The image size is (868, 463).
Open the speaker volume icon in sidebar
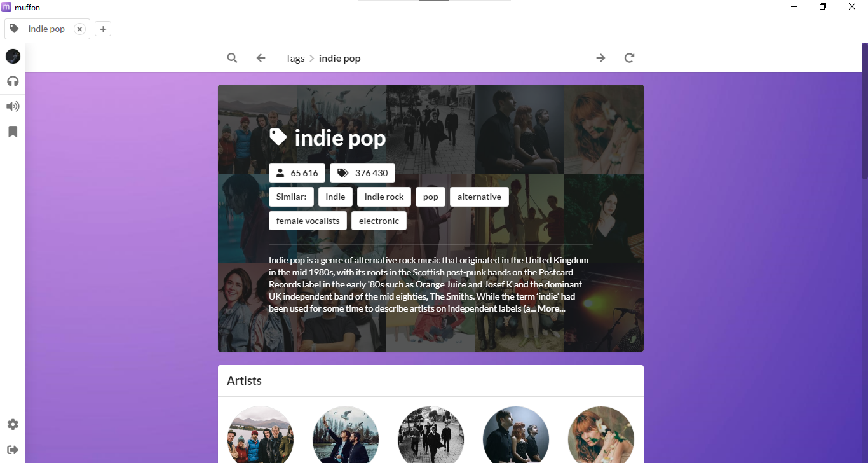(13, 106)
